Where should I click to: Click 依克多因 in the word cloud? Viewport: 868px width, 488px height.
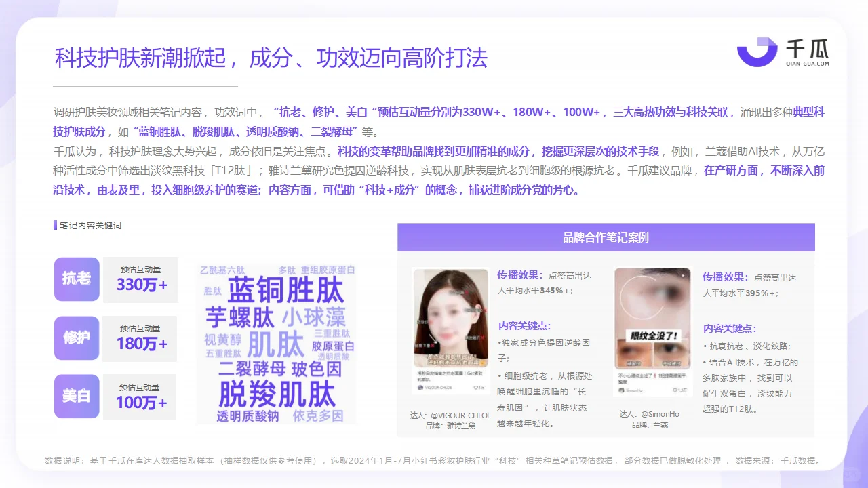click(x=318, y=416)
